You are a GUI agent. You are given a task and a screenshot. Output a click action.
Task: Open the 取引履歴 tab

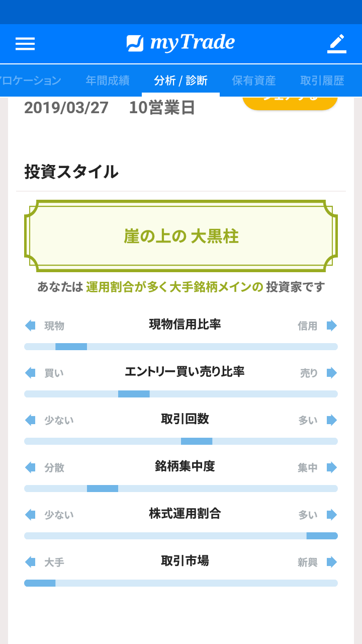pyautogui.click(x=322, y=80)
